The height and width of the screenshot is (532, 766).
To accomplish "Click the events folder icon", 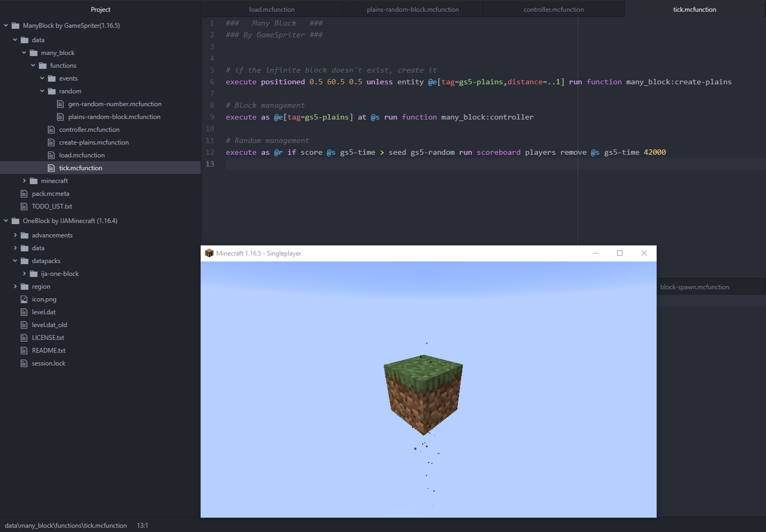I will point(52,78).
